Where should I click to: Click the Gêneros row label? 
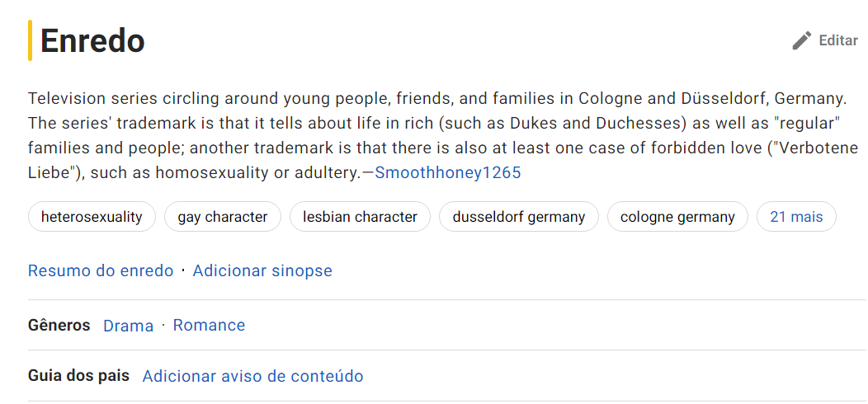[x=59, y=325]
